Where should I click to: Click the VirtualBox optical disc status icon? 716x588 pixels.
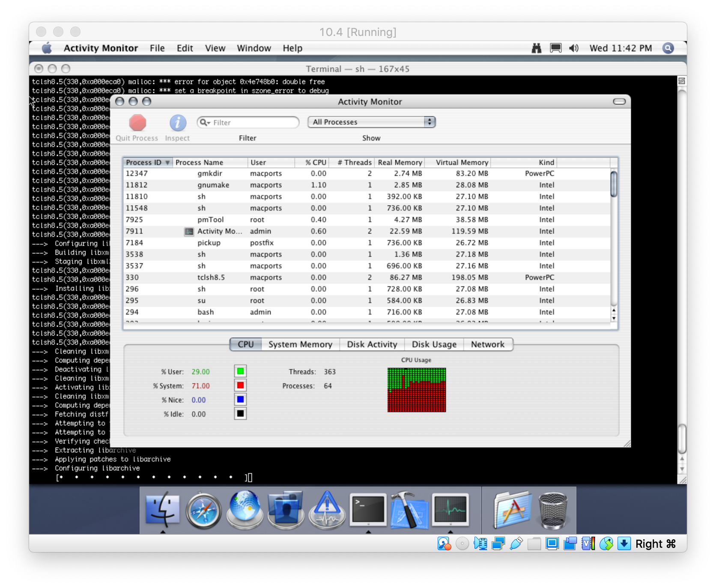coord(462,543)
